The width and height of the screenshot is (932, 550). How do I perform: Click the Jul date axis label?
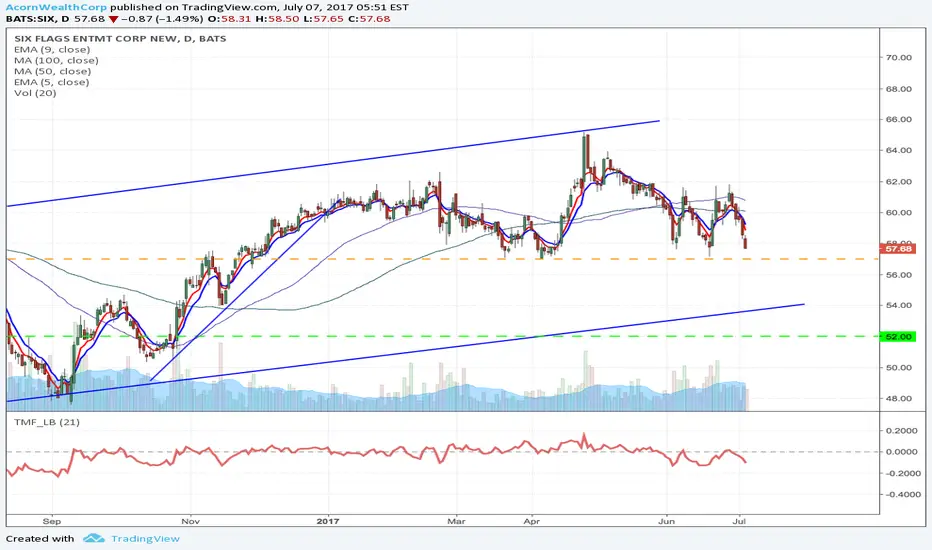pos(740,521)
